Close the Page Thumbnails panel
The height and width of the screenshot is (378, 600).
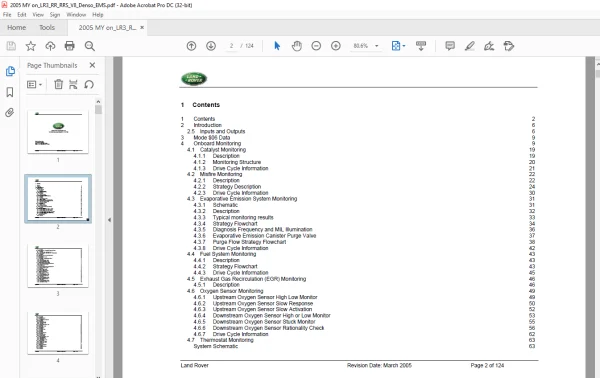click(x=92, y=65)
